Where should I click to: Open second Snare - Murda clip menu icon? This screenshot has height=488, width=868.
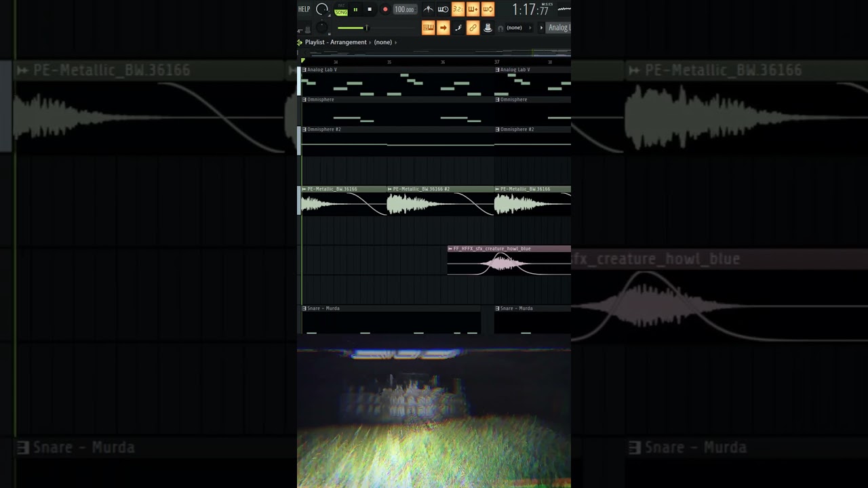(497, 308)
